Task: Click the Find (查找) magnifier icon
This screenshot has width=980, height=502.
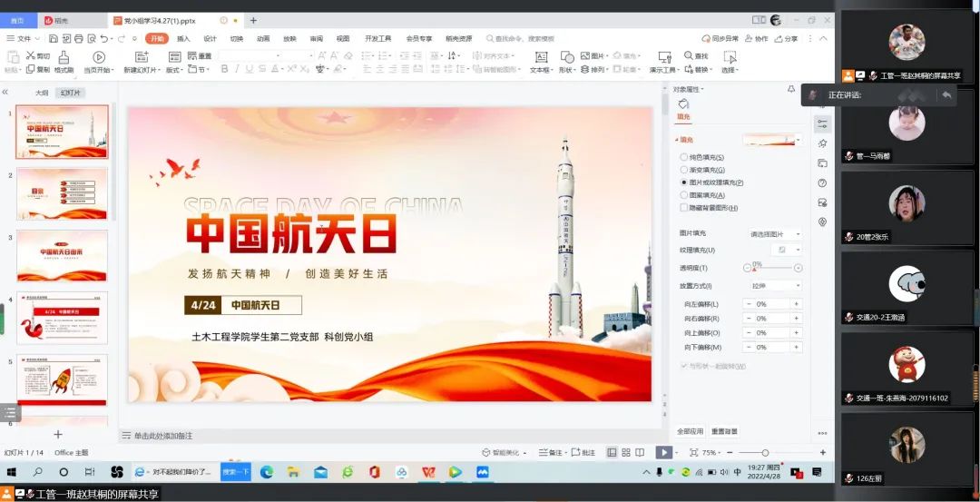Action: [x=690, y=56]
